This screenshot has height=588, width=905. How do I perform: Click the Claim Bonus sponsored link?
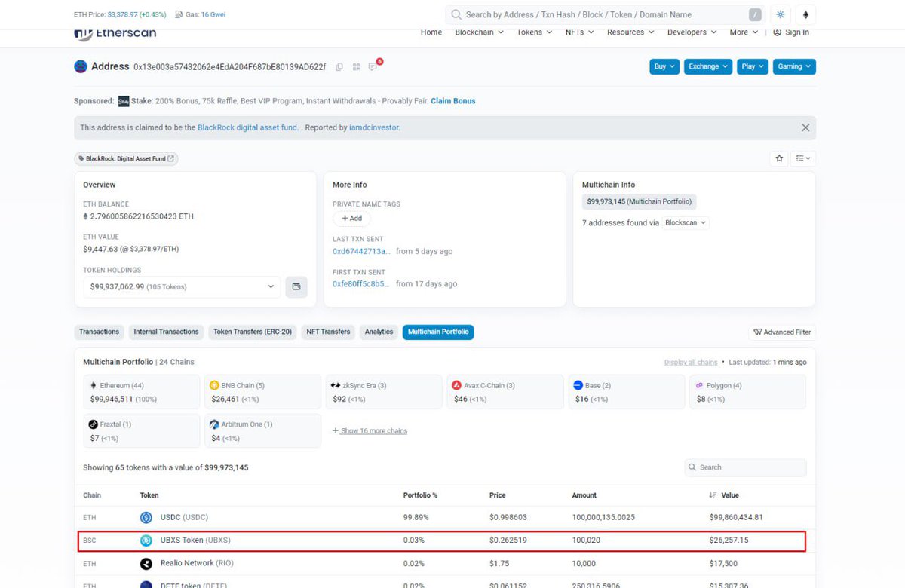(x=453, y=101)
